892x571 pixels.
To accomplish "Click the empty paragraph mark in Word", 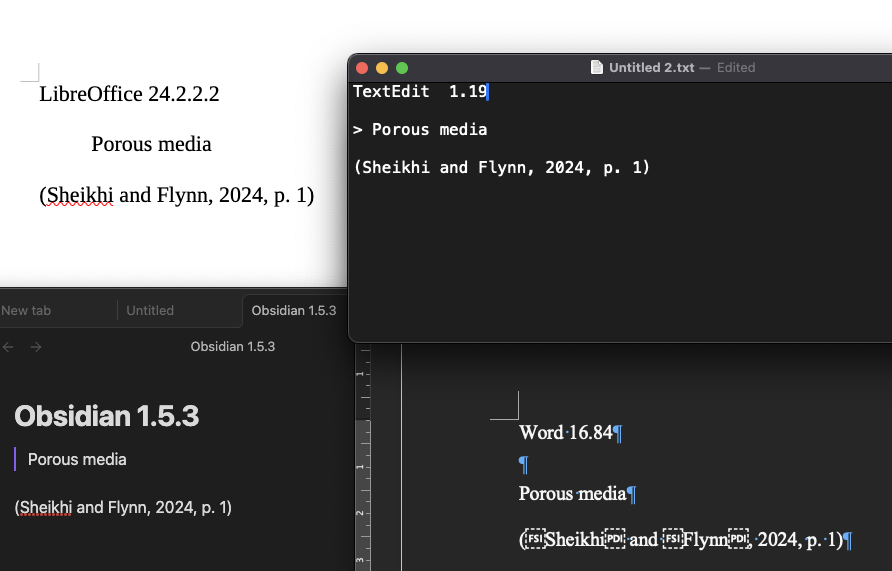I will [523, 465].
